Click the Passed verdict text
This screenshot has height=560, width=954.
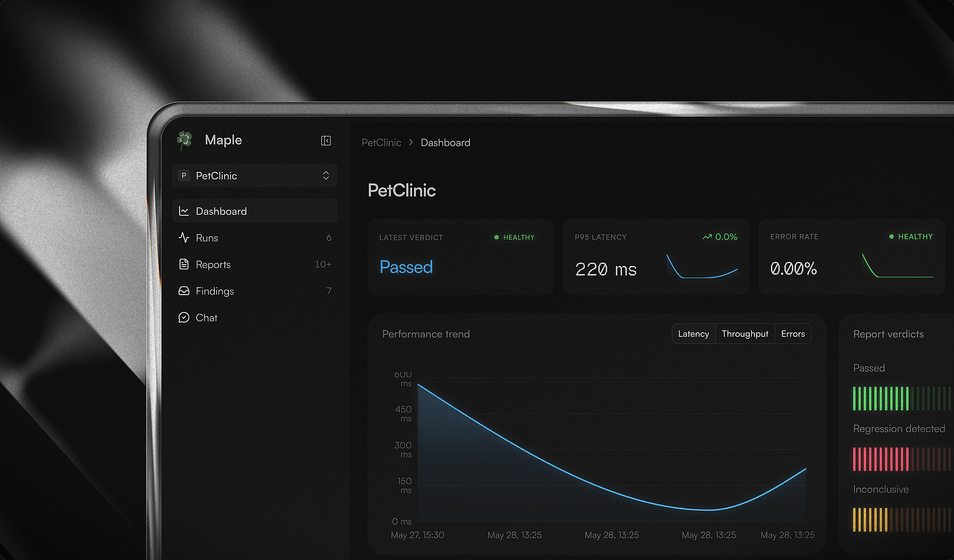pyautogui.click(x=406, y=267)
